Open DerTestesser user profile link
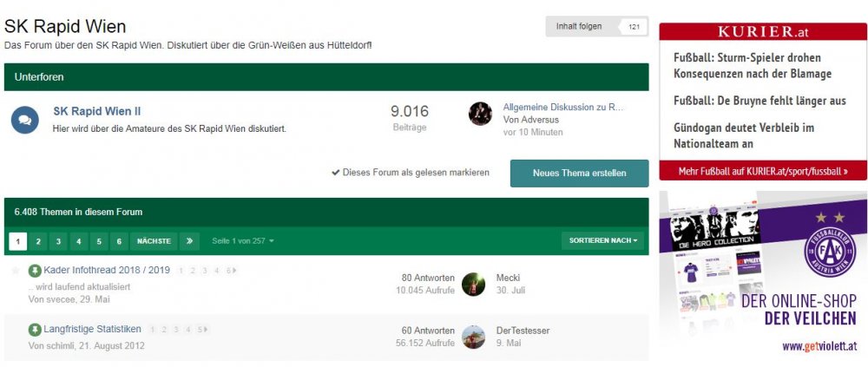The height and width of the screenshot is (367, 868). tap(523, 331)
